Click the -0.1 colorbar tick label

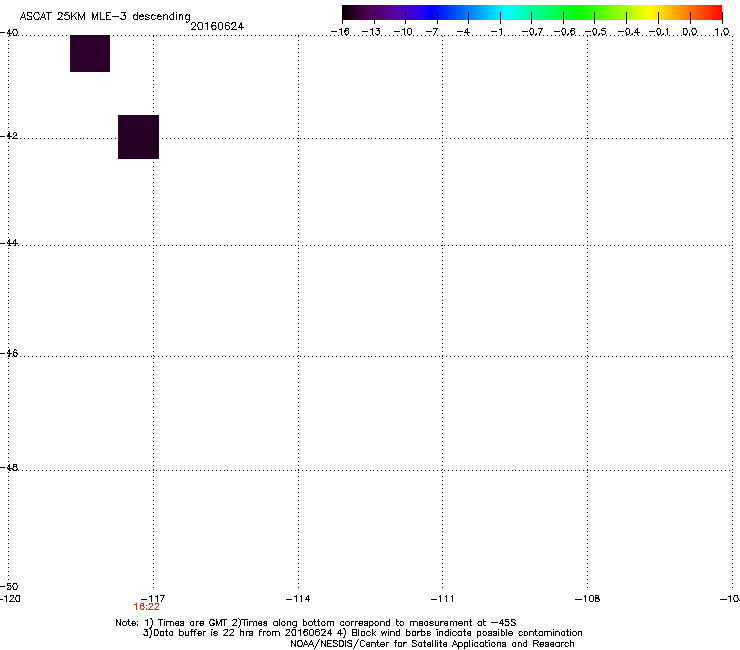[659, 32]
